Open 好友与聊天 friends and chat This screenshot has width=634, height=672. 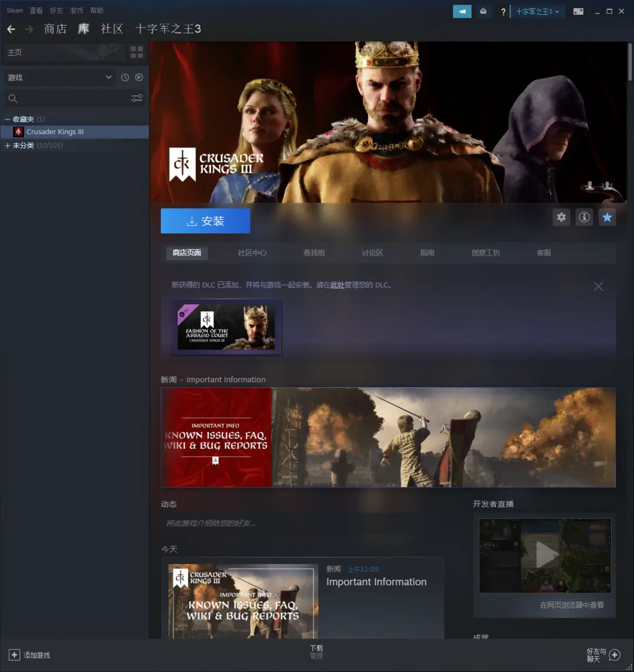603,655
